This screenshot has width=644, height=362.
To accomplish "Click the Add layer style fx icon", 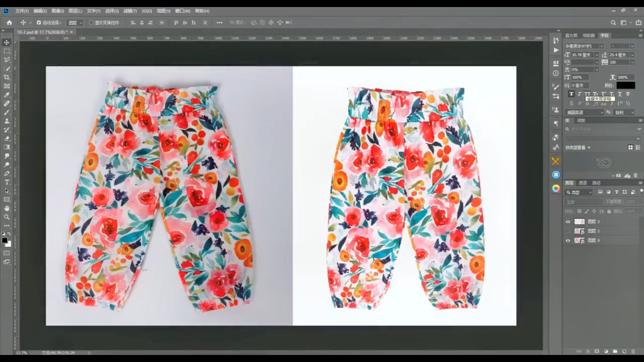I will (588, 351).
